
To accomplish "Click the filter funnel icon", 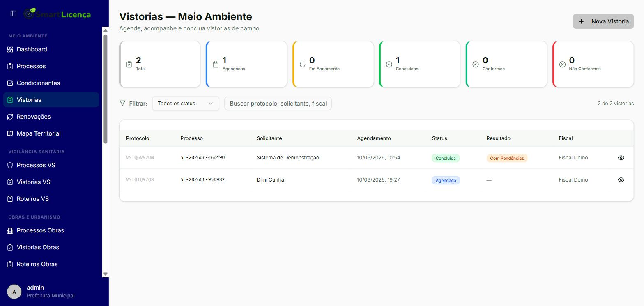I will click(x=122, y=104).
